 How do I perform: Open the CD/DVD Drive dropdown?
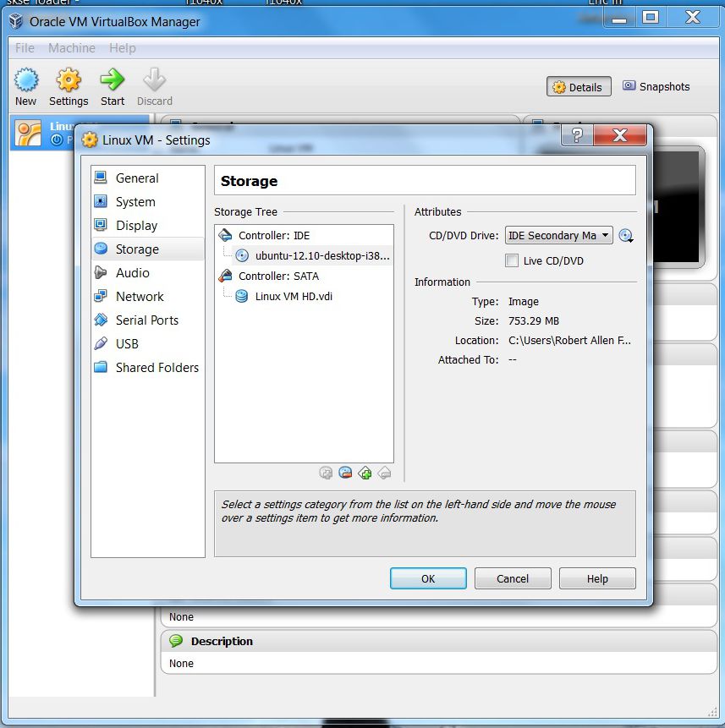pos(558,235)
